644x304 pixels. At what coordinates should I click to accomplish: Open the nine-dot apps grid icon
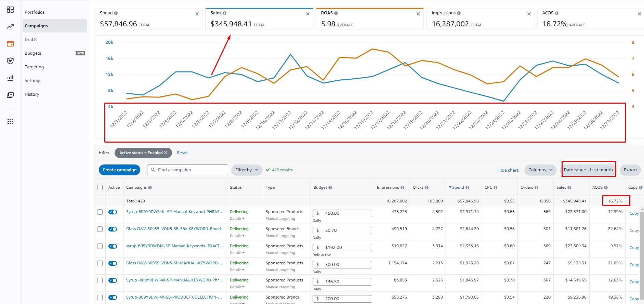click(x=10, y=121)
